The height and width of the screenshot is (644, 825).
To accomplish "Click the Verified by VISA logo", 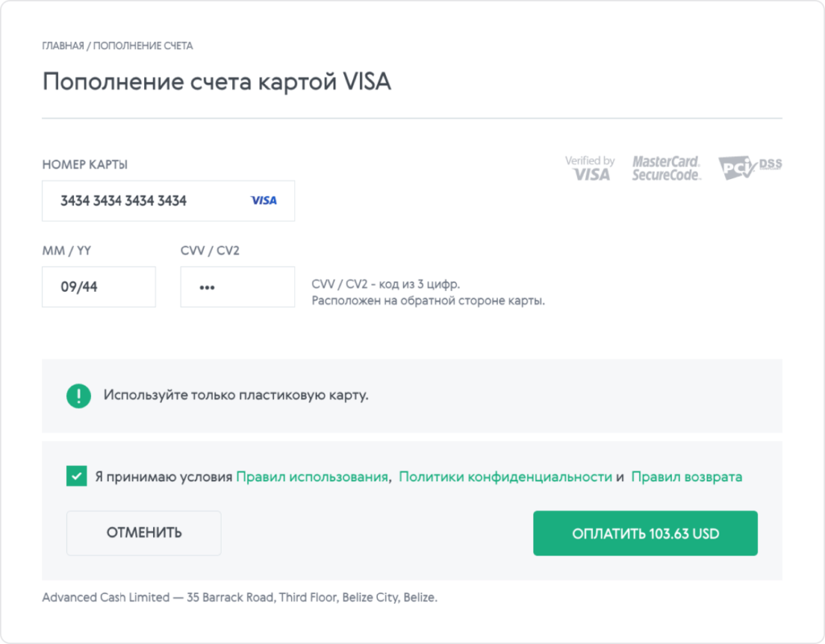I will pyautogui.click(x=590, y=168).
